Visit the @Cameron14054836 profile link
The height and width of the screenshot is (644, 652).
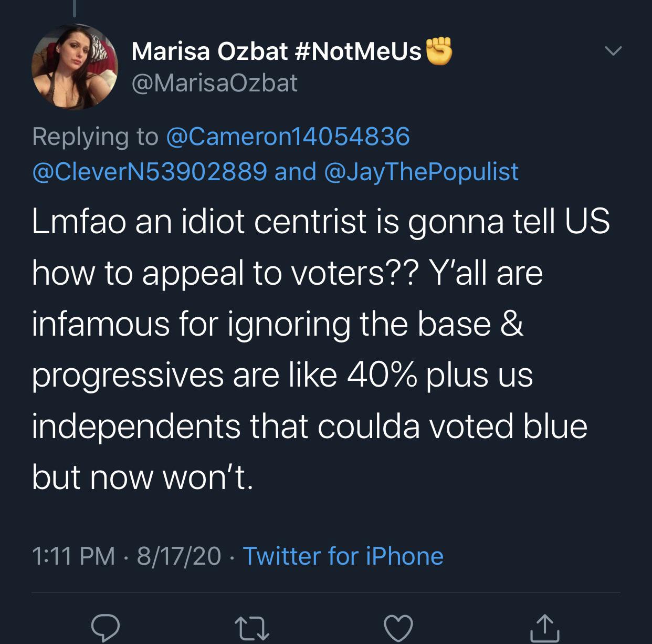tap(288, 137)
